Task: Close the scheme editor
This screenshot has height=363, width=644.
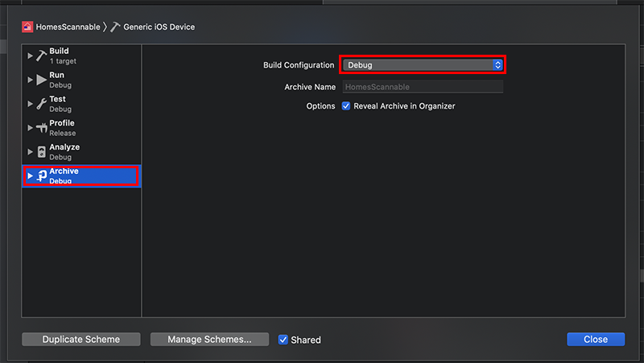Action: [596, 339]
